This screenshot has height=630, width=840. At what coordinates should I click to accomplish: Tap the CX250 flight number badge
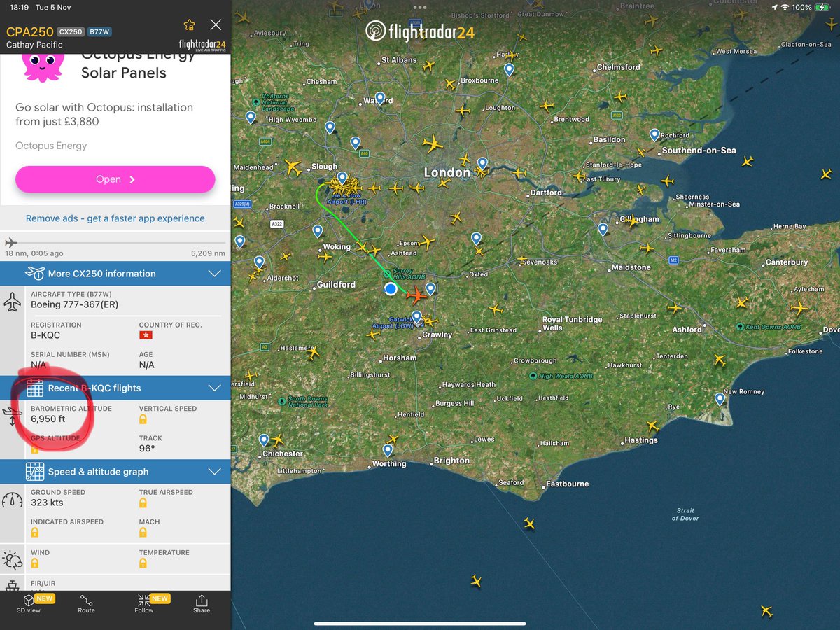pos(71,32)
